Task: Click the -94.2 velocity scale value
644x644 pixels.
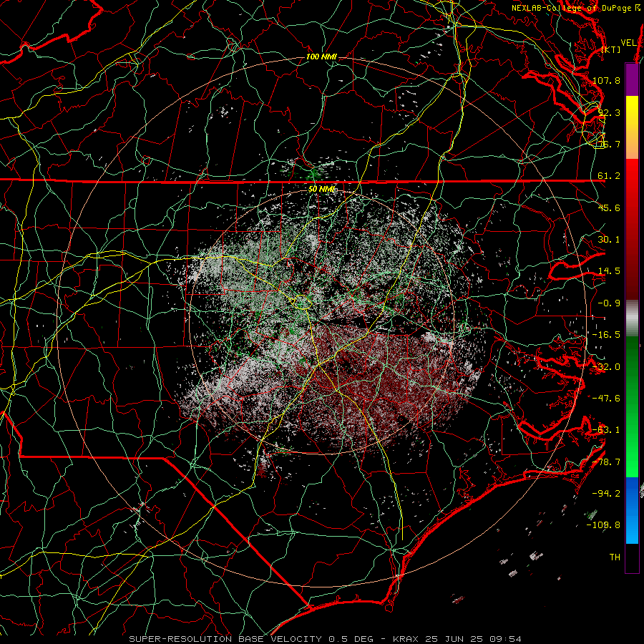Action: pos(606,493)
